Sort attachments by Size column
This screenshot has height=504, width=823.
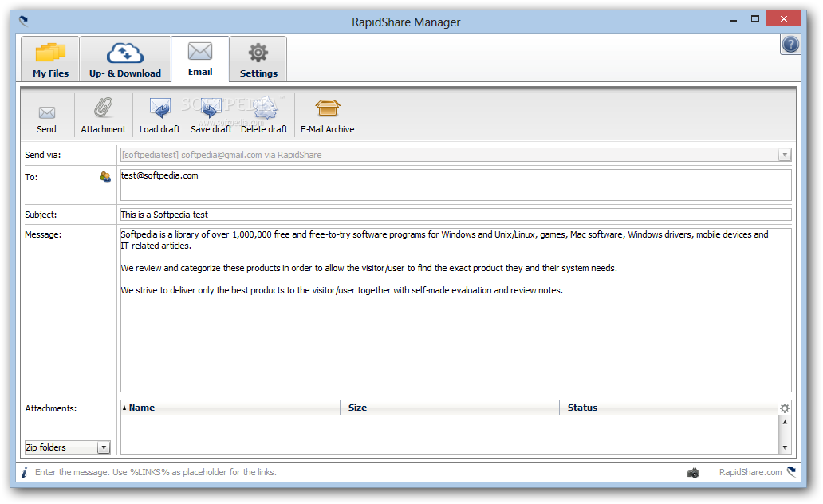(x=450, y=408)
